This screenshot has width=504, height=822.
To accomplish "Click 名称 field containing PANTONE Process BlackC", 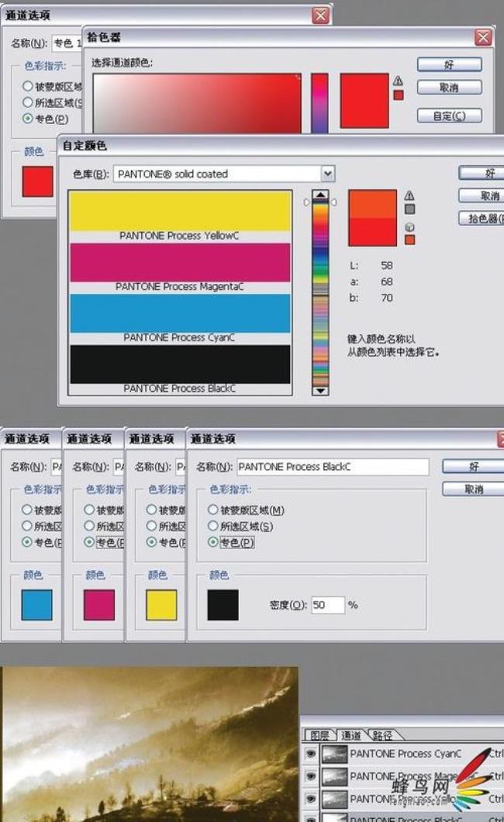I will (x=333, y=467).
